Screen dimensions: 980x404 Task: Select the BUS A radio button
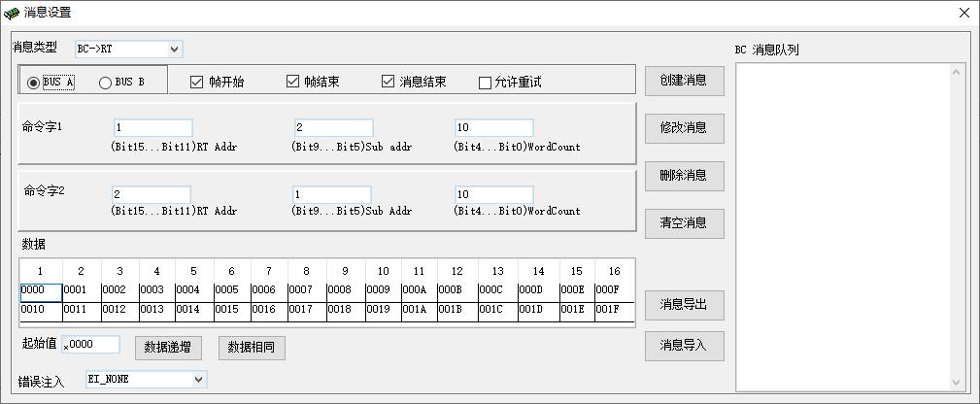click(x=35, y=83)
